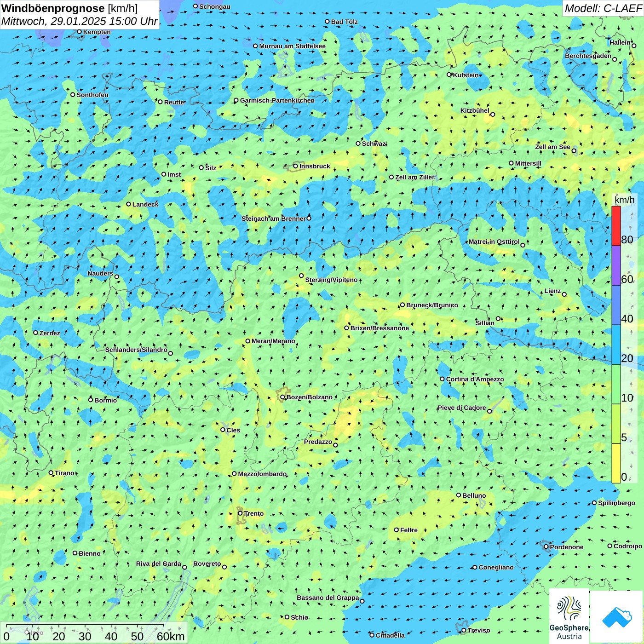Screen dimensions: 644x644
Task: Click the Mittersill city label
Action: [528, 163]
